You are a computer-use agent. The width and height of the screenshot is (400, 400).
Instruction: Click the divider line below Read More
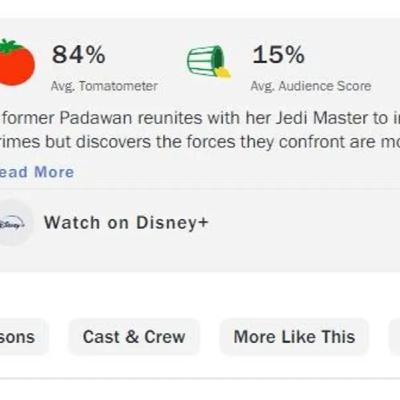pos(200,189)
